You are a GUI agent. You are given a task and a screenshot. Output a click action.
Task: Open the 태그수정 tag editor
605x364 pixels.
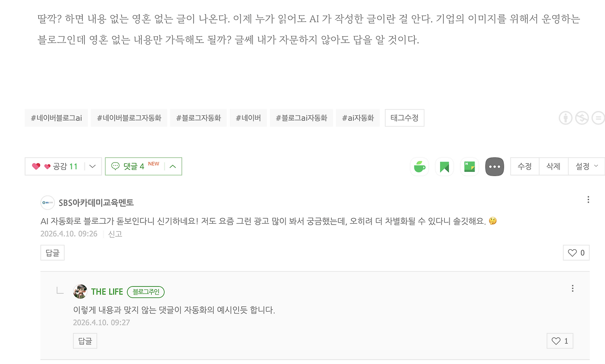pos(404,118)
